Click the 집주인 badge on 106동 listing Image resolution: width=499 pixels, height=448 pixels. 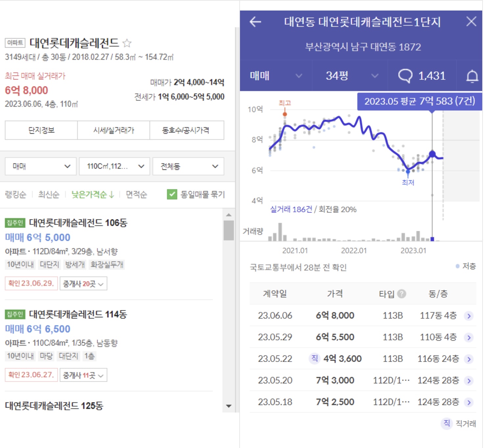click(x=15, y=223)
